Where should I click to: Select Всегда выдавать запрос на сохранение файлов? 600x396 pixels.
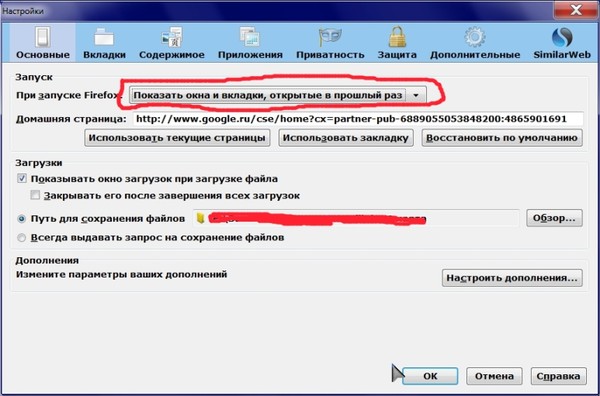[22, 238]
